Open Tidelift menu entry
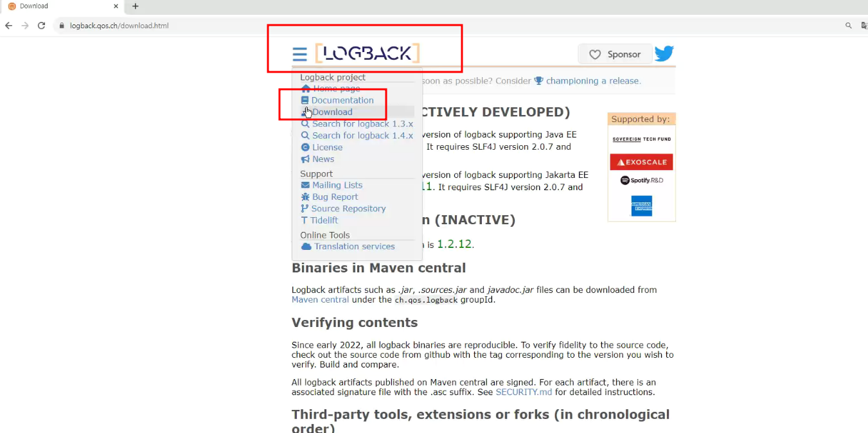 [324, 220]
